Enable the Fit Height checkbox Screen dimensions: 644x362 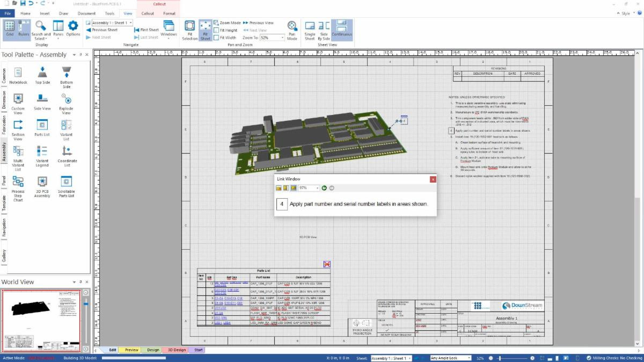coord(218,30)
